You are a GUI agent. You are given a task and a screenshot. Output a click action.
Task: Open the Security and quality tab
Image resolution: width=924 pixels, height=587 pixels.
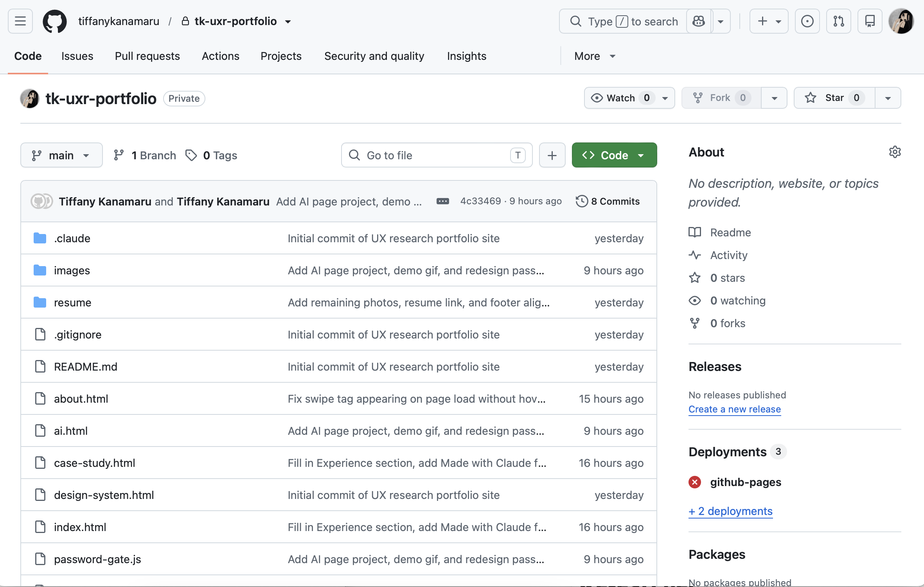374,56
